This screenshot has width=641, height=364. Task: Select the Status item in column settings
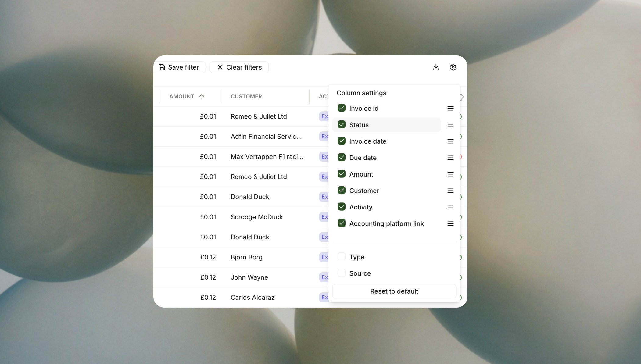[359, 125]
